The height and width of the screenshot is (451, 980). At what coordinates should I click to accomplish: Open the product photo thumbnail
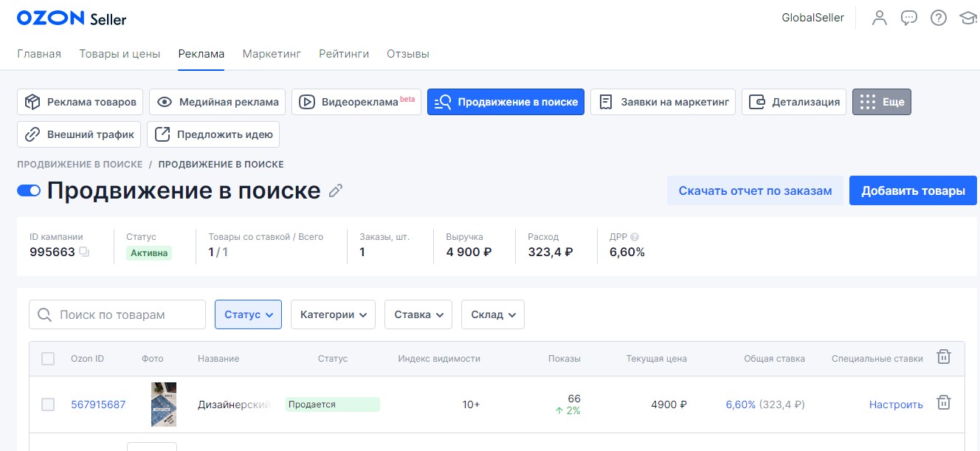coord(164,404)
